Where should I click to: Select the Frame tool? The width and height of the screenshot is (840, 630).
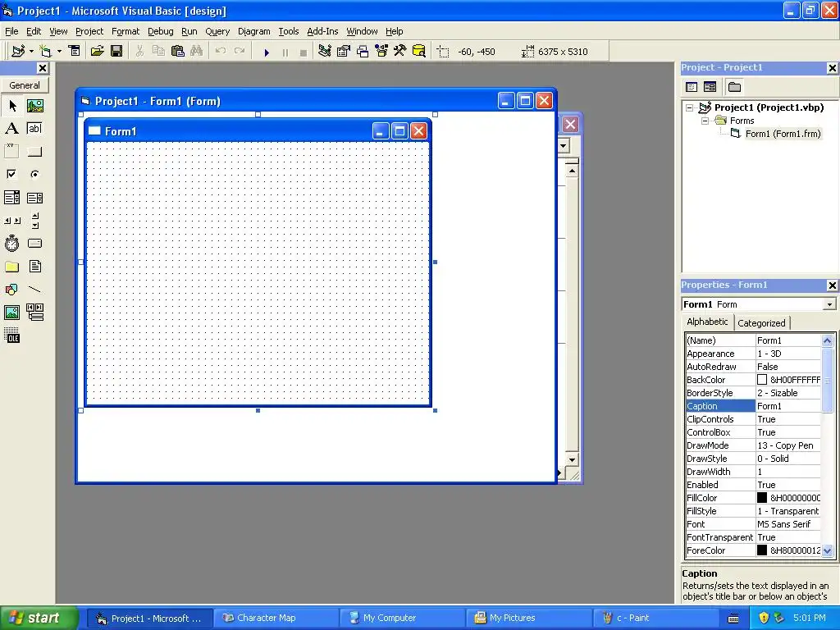pyautogui.click(x=12, y=151)
